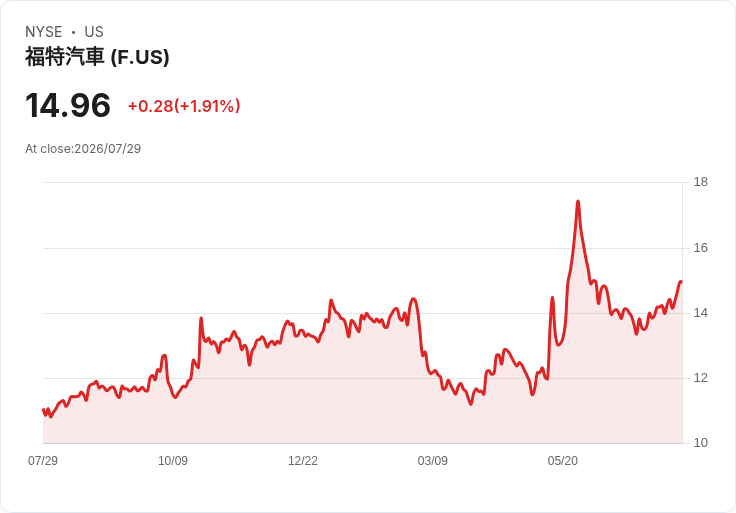Open the 福特汽車 (F.US) stock title
736x513 pixels.
pyautogui.click(x=97, y=57)
